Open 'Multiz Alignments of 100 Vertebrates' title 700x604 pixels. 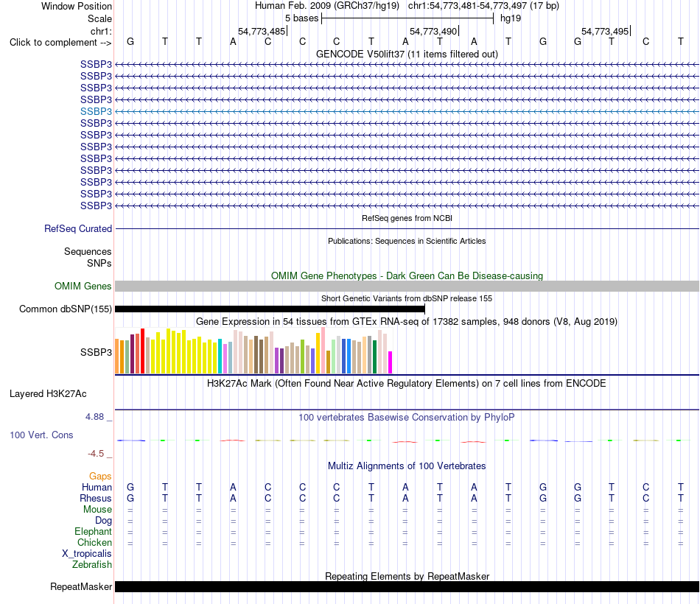click(407, 466)
